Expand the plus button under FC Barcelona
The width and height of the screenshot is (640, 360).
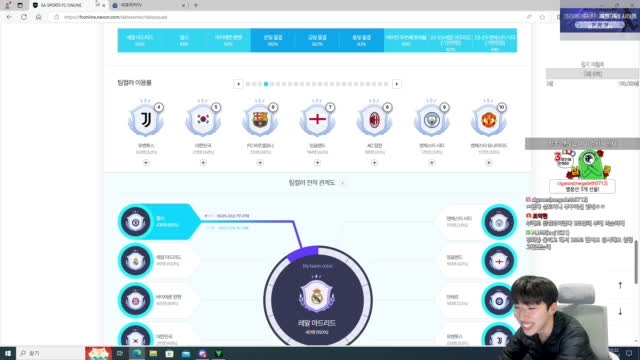[x=260, y=162]
